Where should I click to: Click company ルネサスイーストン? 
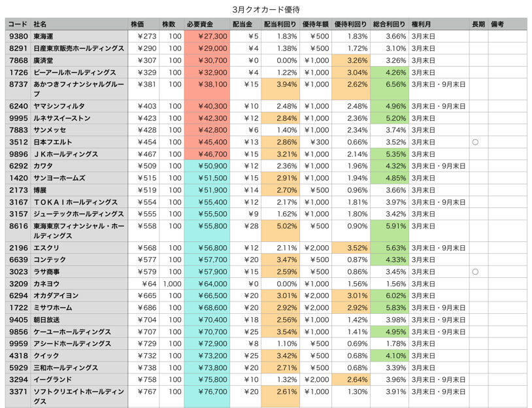(x=61, y=118)
